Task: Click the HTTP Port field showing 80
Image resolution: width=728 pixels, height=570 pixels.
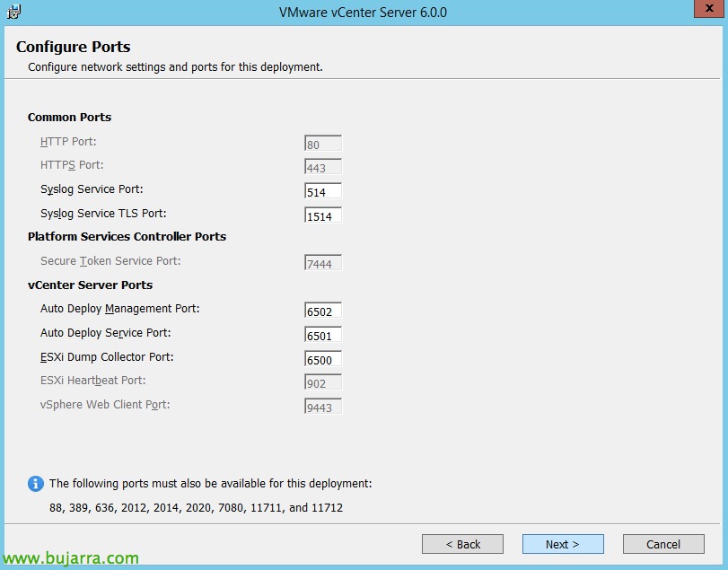Action: point(323,144)
